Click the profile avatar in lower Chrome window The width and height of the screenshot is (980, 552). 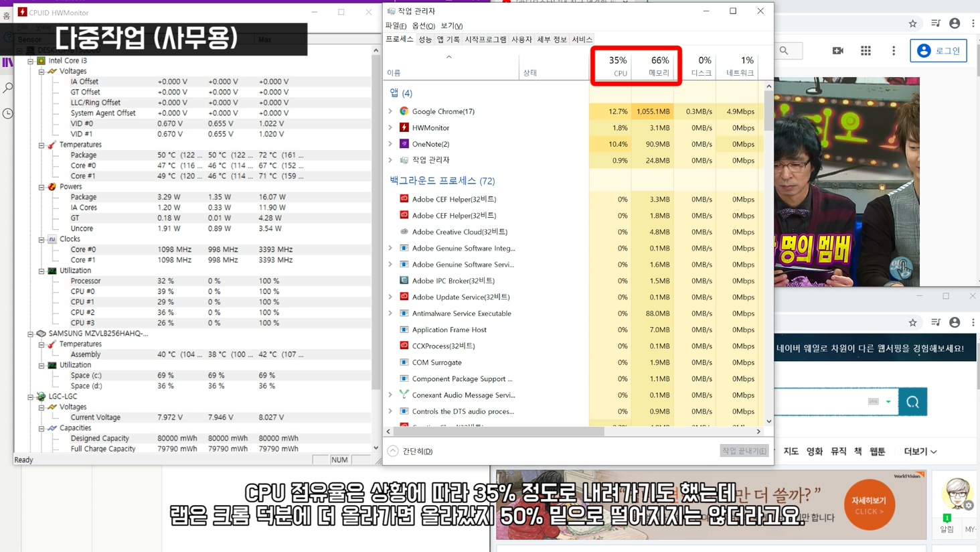coord(955,323)
